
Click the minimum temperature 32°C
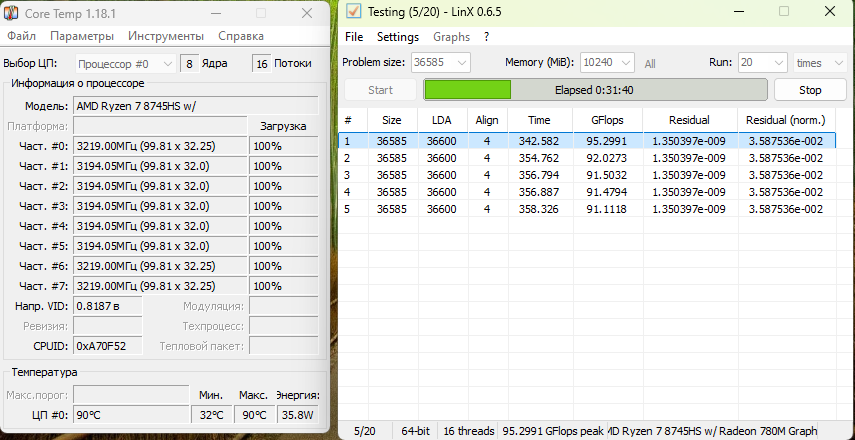pos(212,415)
